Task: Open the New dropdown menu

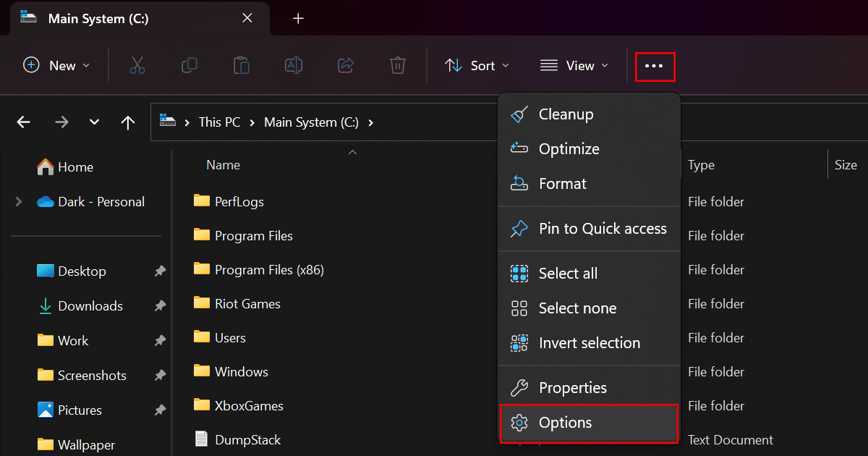Action: pos(57,66)
